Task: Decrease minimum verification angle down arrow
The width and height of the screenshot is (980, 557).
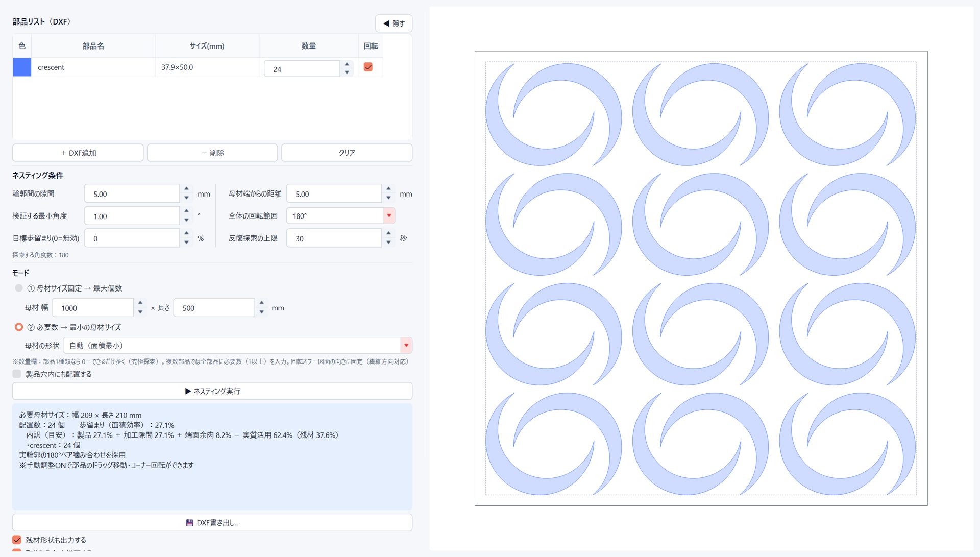Action: tap(186, 220)
